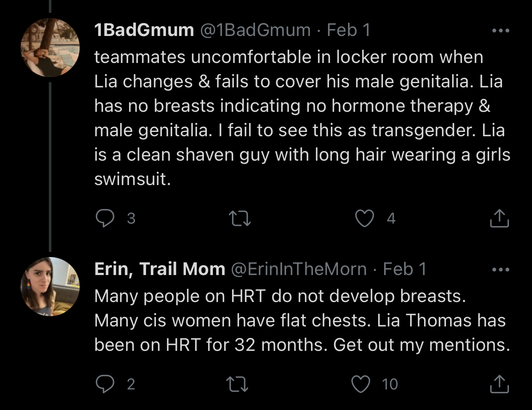
Task: Open Feb 1 timestamp on Erin's tweet
Action: 404,269
